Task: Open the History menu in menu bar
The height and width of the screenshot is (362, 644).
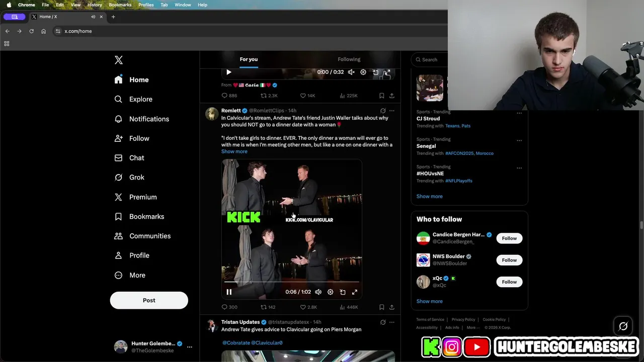Action: click(x=95, y=5)
